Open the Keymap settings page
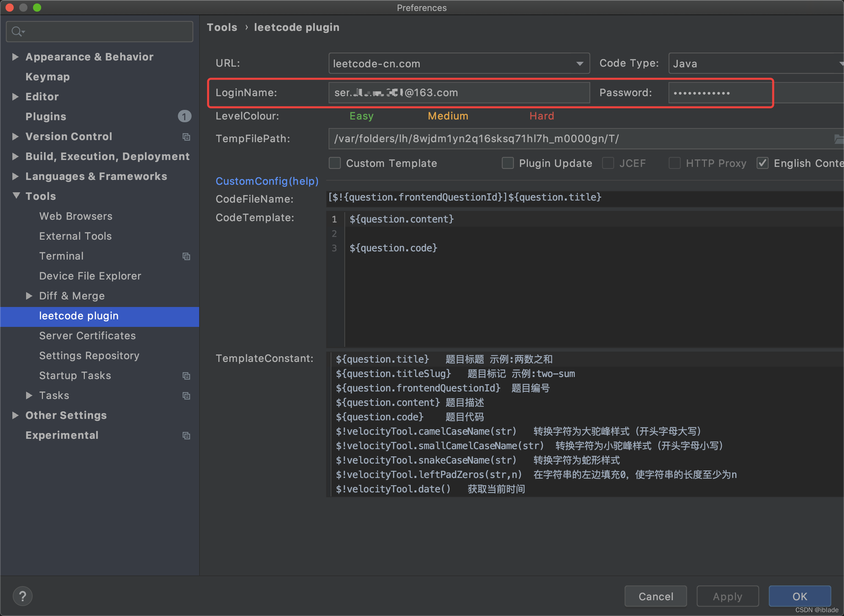 click(x=47, y=77)
